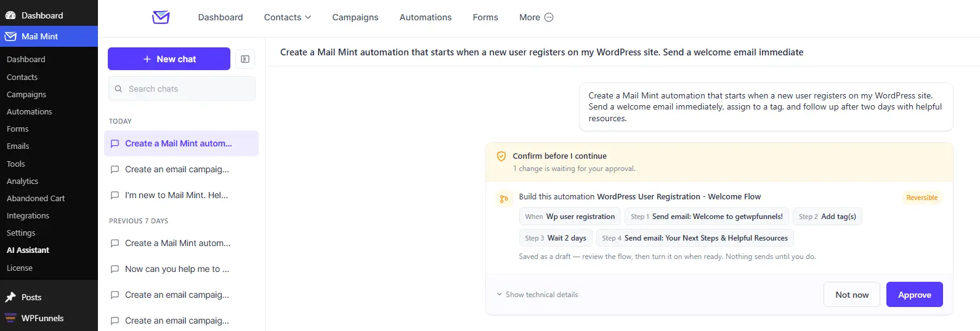Open the More navigation menu
This screenshot has height=331, width=980.
point(536,17)
